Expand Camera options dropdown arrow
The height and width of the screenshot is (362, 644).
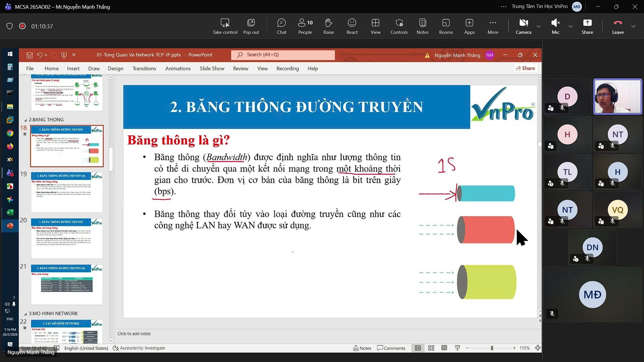539,26
